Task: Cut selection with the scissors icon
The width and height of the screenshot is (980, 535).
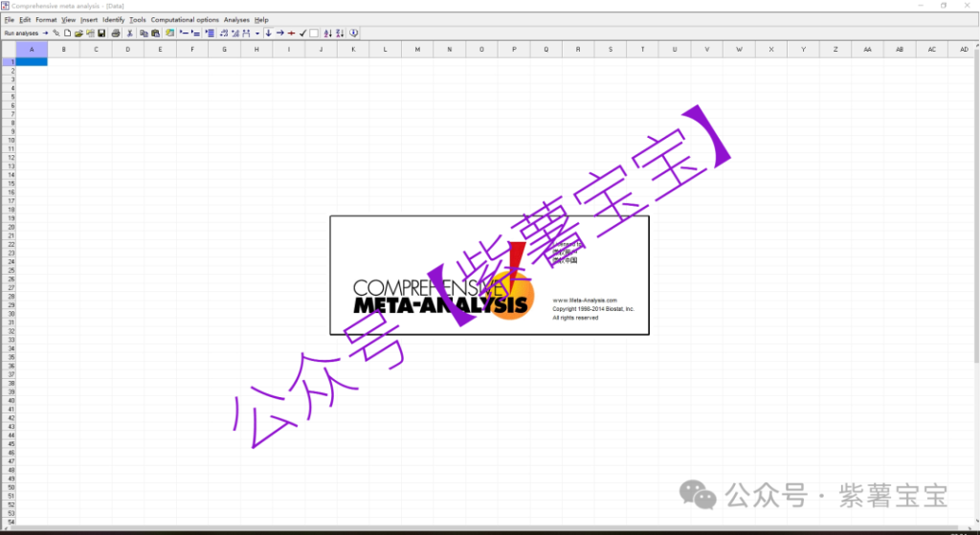Action: pyautogui.click(x=130, y=33)
